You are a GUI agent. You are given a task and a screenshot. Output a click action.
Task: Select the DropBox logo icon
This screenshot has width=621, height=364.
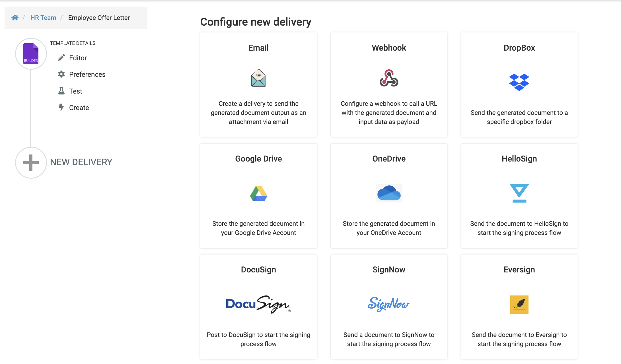click(519, 82)
